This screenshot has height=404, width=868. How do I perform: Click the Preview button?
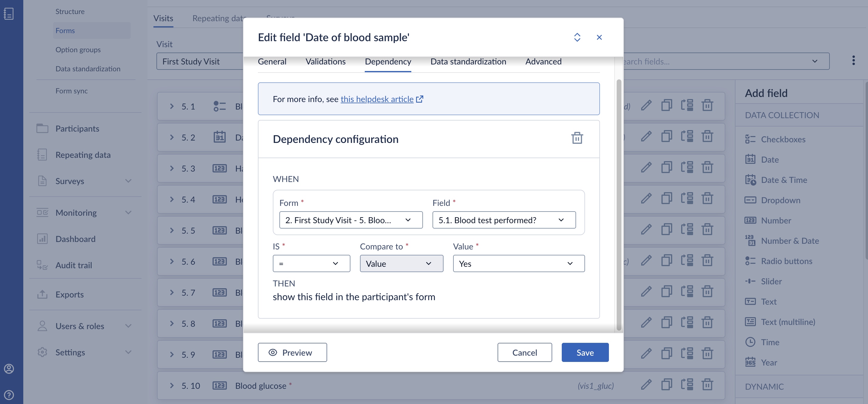pos(292,352)
